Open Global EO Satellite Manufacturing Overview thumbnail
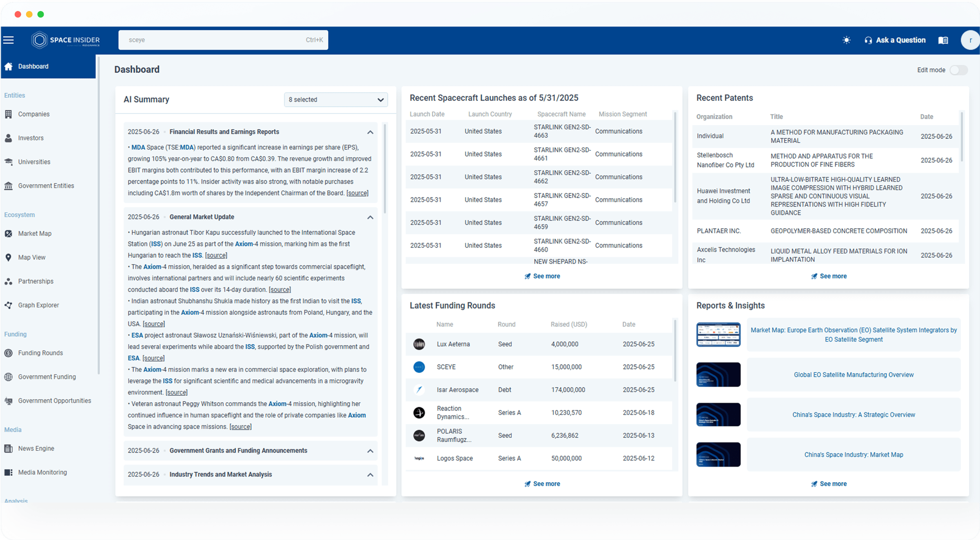This screenshot has height=540, width=980. (x=718, y=374)
